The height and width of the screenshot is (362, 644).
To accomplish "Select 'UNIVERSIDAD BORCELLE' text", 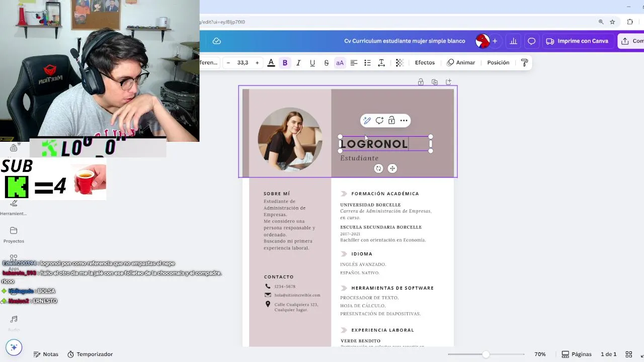I will pos(370,205).
